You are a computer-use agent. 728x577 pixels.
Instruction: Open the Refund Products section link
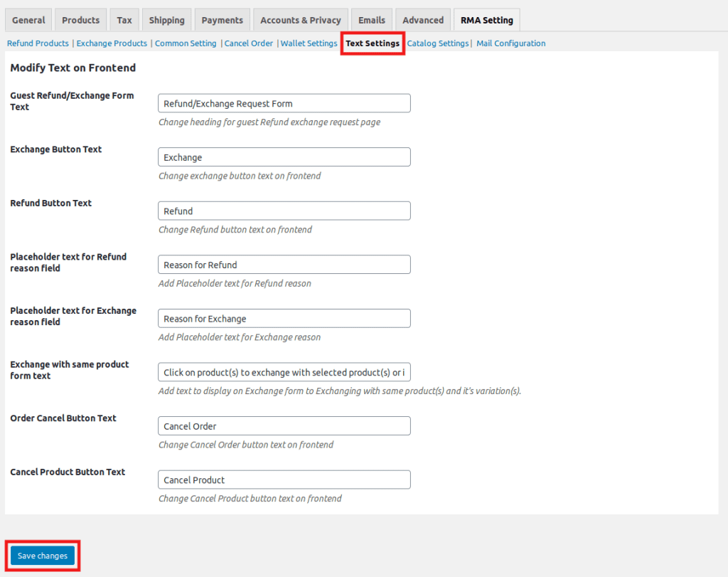tap(37, 43)
